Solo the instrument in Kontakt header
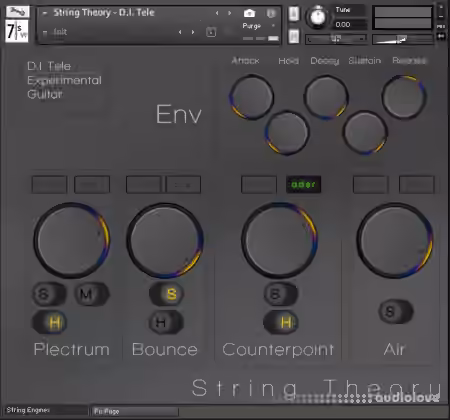The width and height of the screenshot is (450, 420). (293, 14)
